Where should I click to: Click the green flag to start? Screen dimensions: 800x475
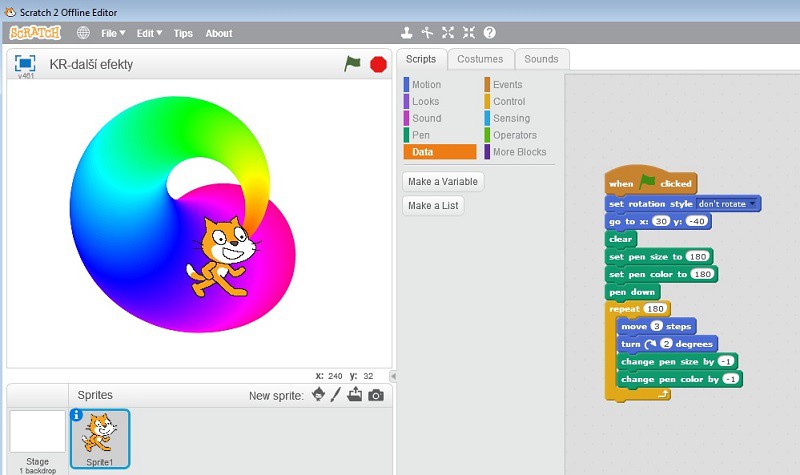click(352, 64)
